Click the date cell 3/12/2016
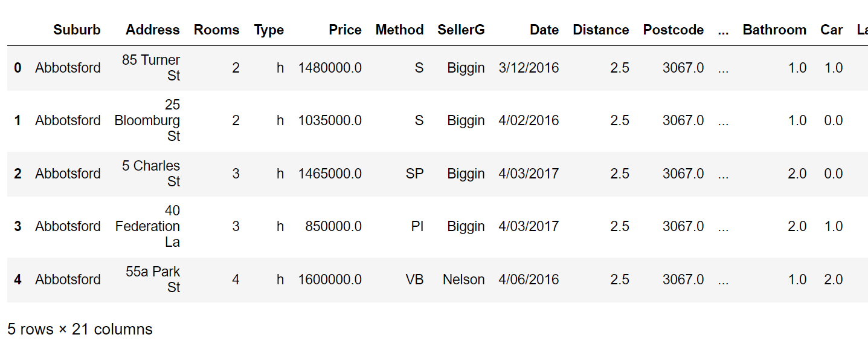868x346 pixels. click(529, 68)
